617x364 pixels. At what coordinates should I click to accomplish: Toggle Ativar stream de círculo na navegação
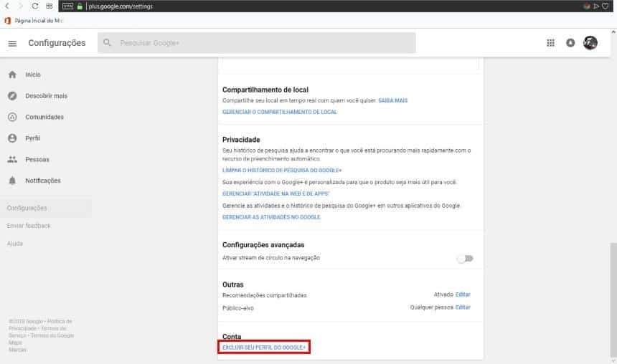[465, 259]
